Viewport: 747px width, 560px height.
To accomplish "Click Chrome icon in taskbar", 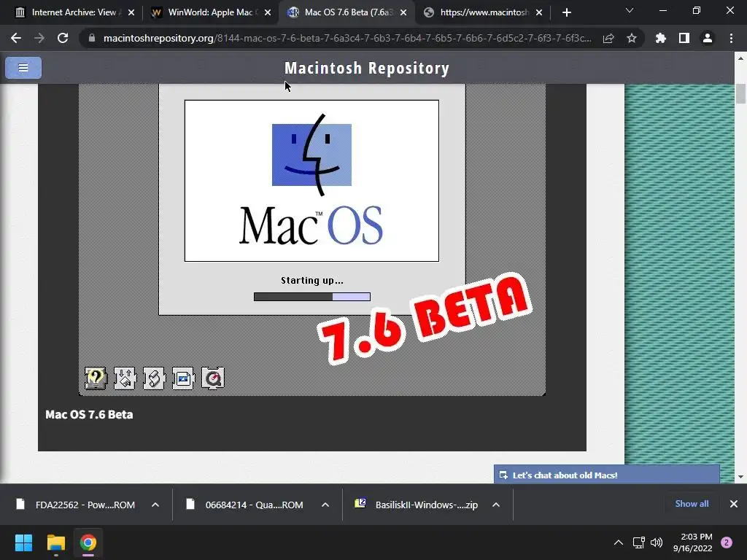I will (88, 542).
